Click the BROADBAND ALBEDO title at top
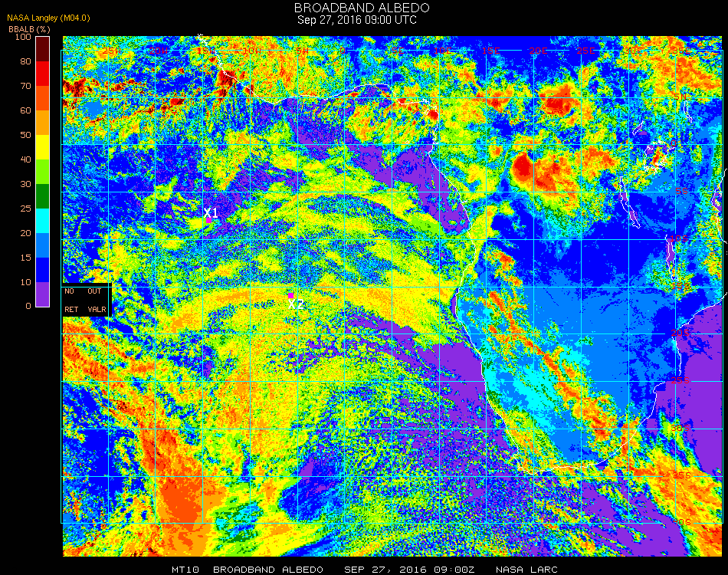Image resolution: width=728 pixels, height=575 pixels. coord(362,8)
